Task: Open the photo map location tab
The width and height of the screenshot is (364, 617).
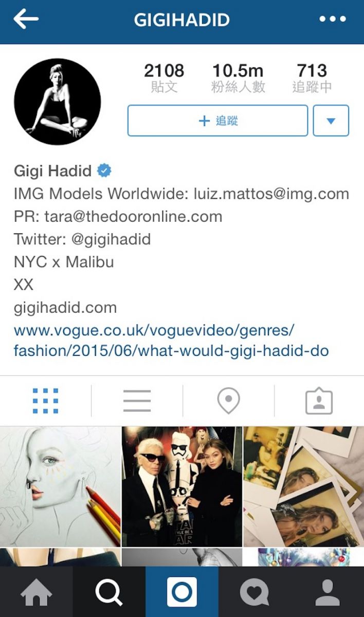Action: (x=228, y=401)
